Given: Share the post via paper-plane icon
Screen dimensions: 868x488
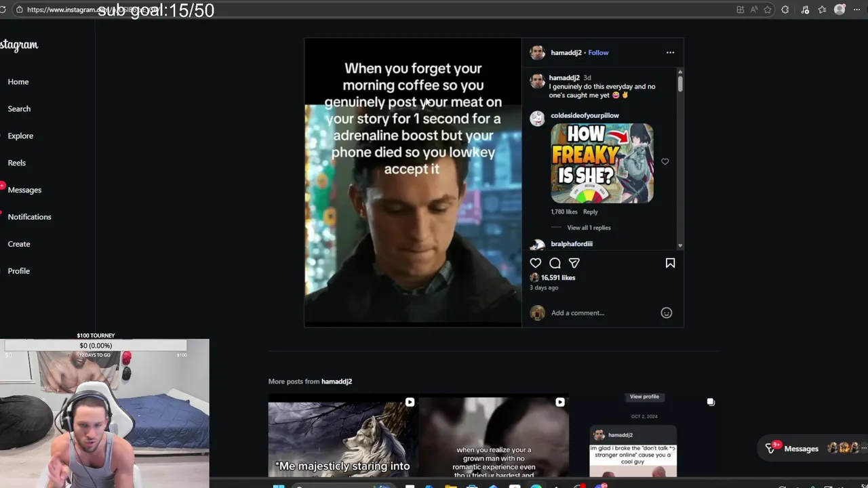Looking at the screenshot, I should pos(574,263).
